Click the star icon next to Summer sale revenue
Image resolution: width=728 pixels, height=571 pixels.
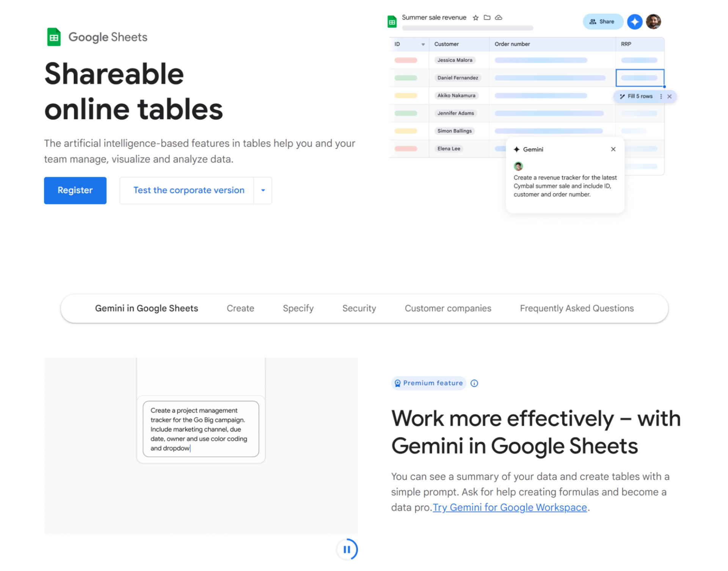(475, 17)
